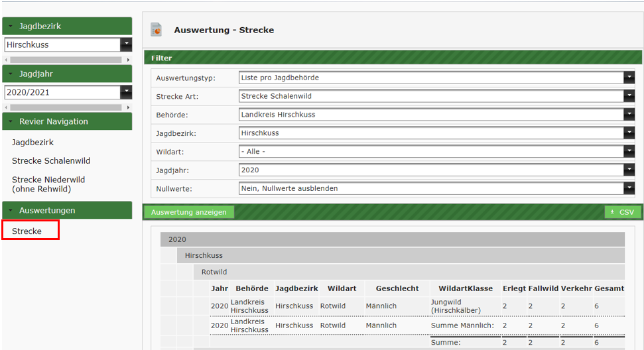Collapse the Jagdbezirk sidebar section
Screen dimensions: 644x350
[x=67, y=26]
